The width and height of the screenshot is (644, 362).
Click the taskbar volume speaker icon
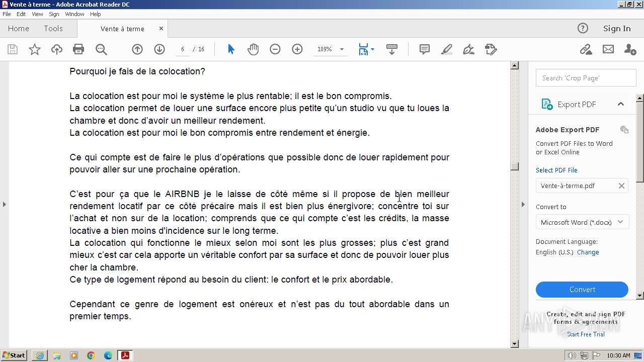coord(572,355)
